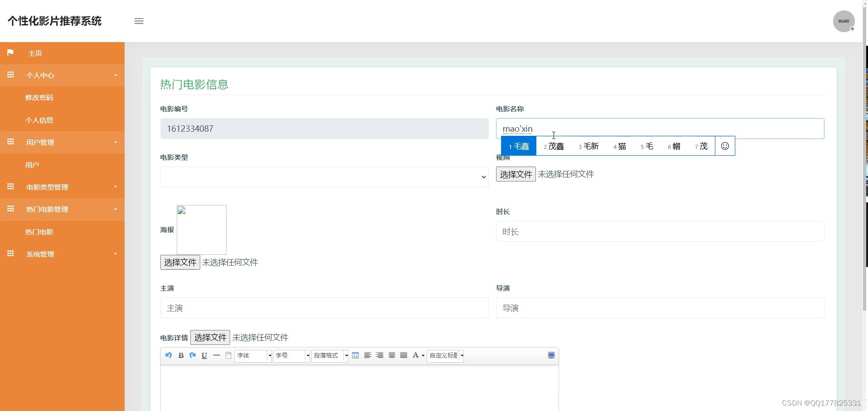The width and height of the screenshot is (868, 411).
Task: Click the 电影编号 field with 1612334087
Action: coord(324,129)
